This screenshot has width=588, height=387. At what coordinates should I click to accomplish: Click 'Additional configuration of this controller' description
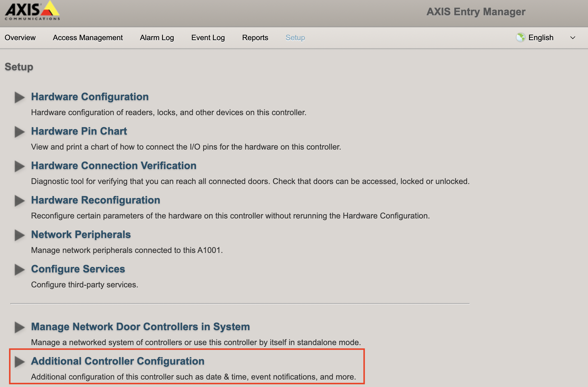click(193, 377)
